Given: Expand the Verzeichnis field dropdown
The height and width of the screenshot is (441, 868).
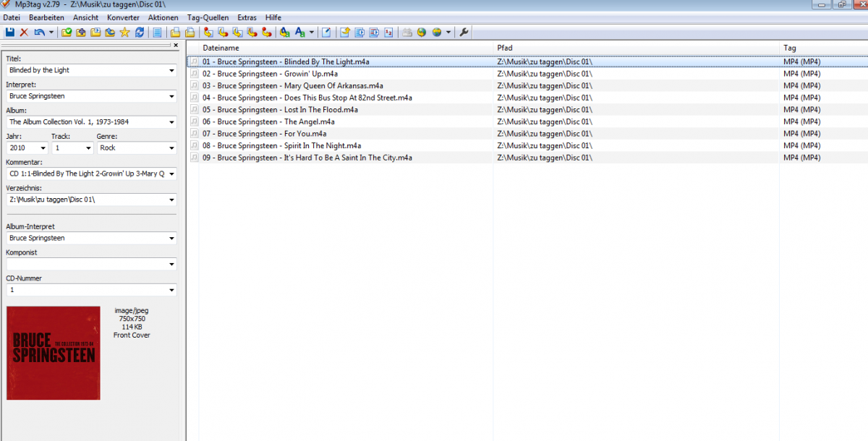Looking at the screenshot, I should click(x=172, y=200).
